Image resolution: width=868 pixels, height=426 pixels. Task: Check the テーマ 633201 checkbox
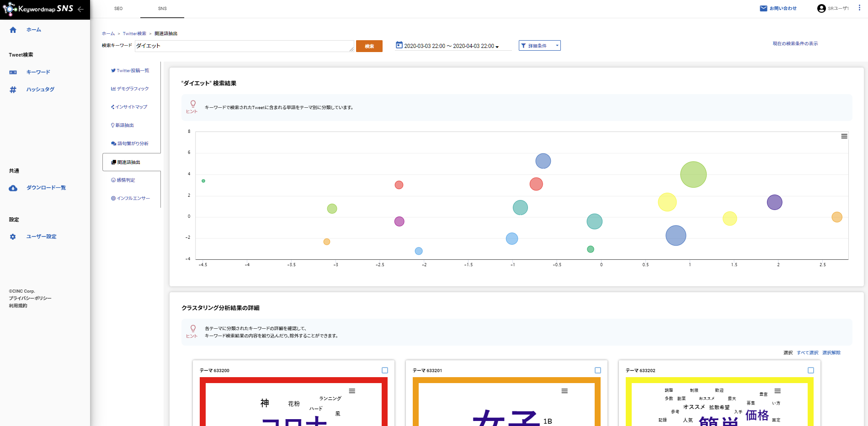point(597,370)
